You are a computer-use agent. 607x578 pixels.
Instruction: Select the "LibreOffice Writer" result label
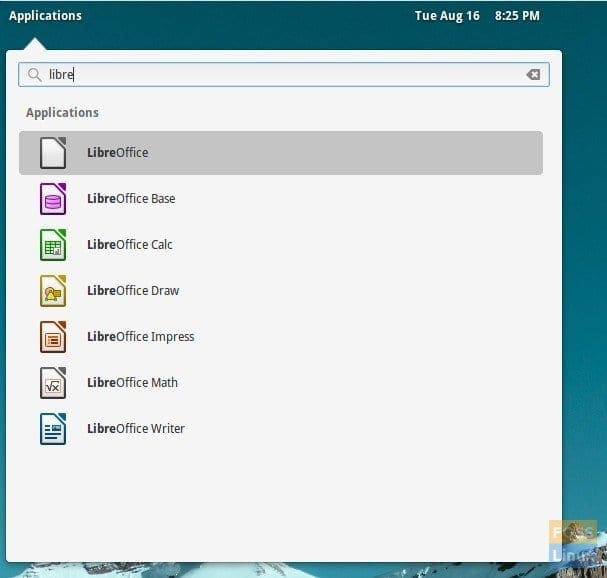pyautogui.click(x=136, y=429)
